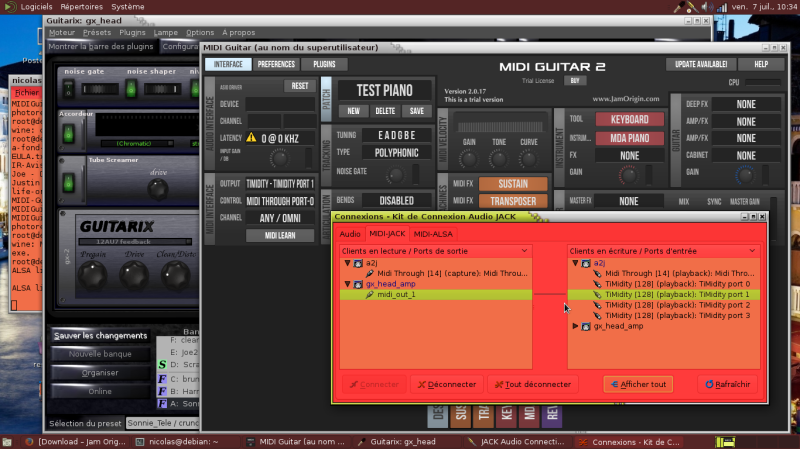
Task: Collapse the gx_head_amp node in output ports
Action: click(x=347, y=284)
